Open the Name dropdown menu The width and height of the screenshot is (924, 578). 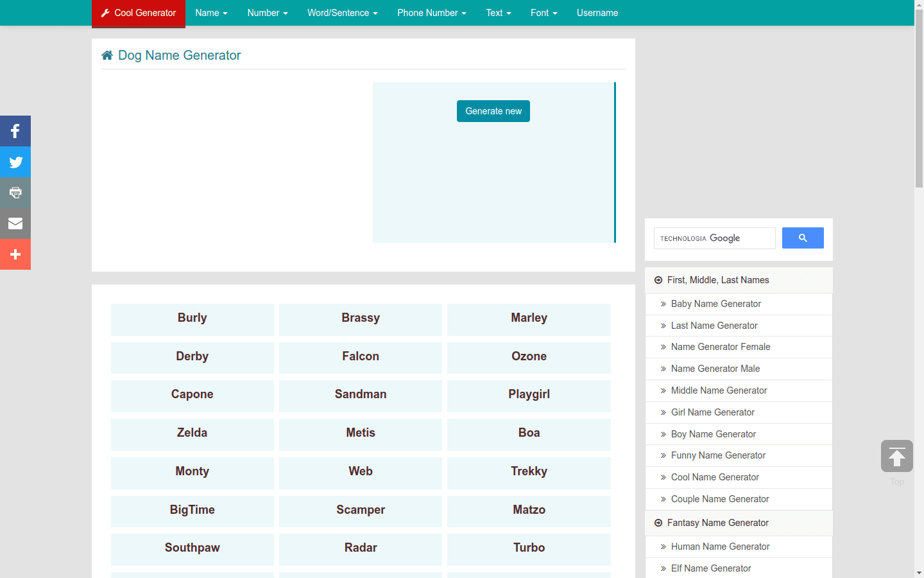pyautogui.click(x=211, y=13)
